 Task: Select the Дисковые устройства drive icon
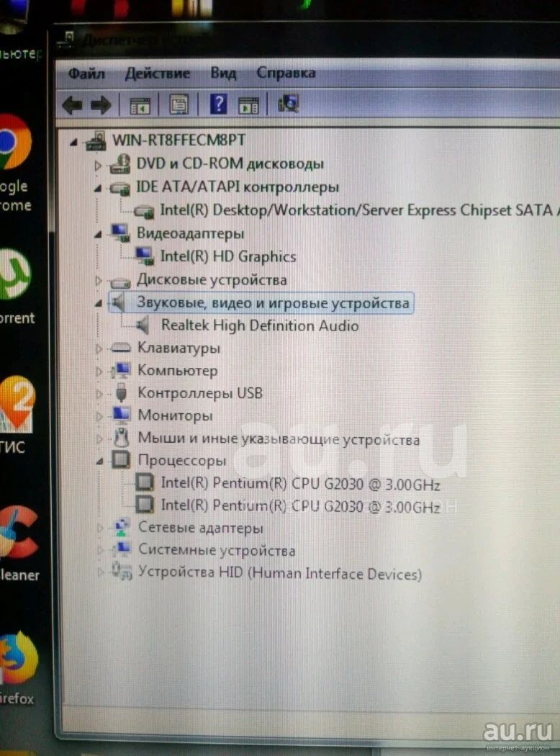(x=120, y=281)
